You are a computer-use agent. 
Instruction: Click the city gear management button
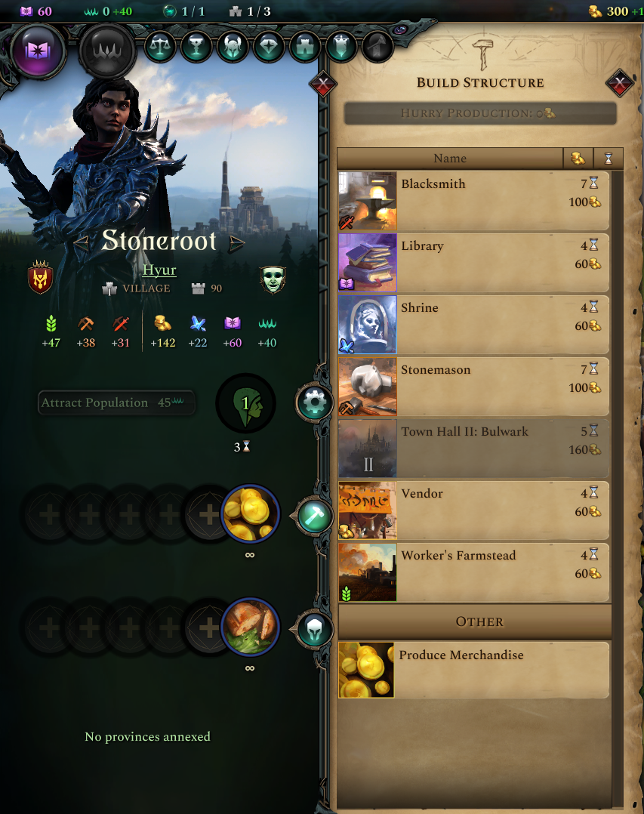(314, 402)
